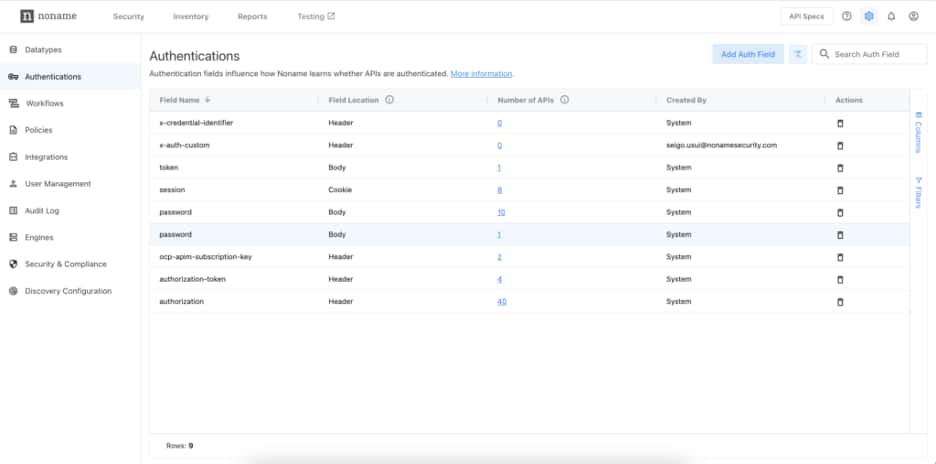Screen dimensions: 936x464
Task: Click trash icon for session row
Action: 840,190
